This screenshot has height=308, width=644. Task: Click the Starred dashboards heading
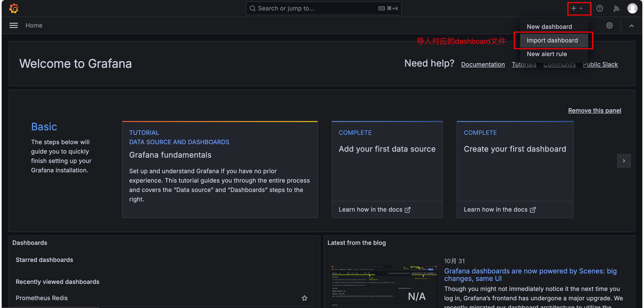click(x=44, y=260)
